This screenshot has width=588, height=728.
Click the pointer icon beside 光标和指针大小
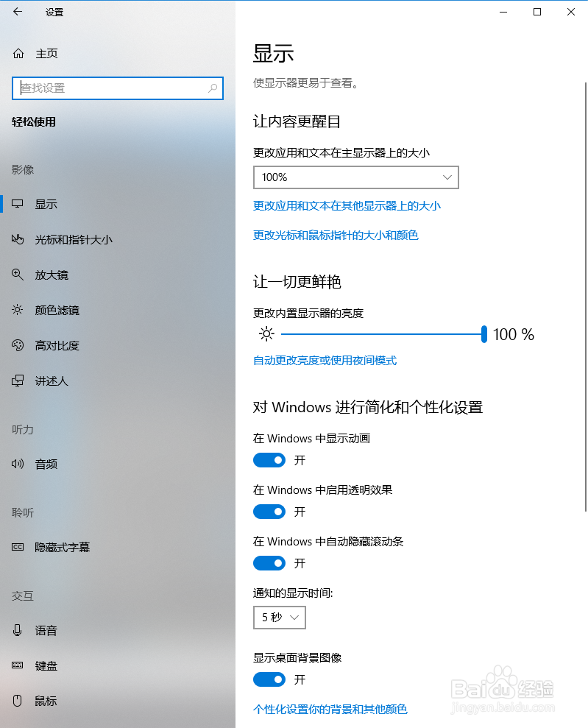click(x=18, y=239)
